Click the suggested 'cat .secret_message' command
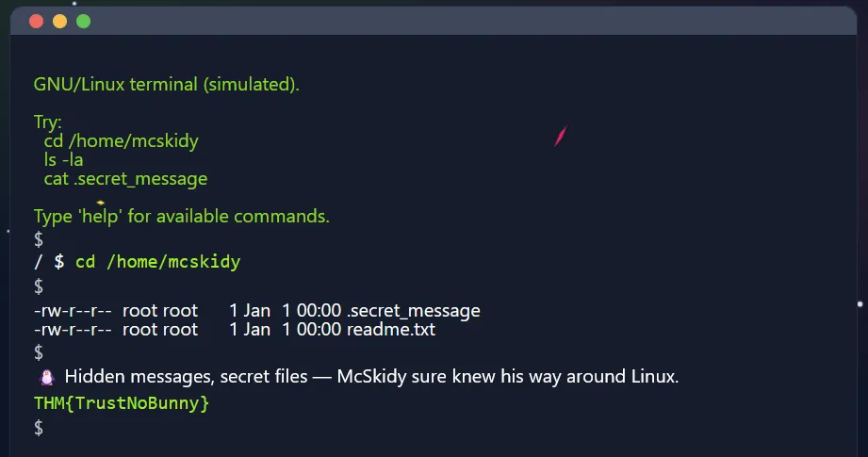This screenshot has width=868, height=457. [125, 179]
